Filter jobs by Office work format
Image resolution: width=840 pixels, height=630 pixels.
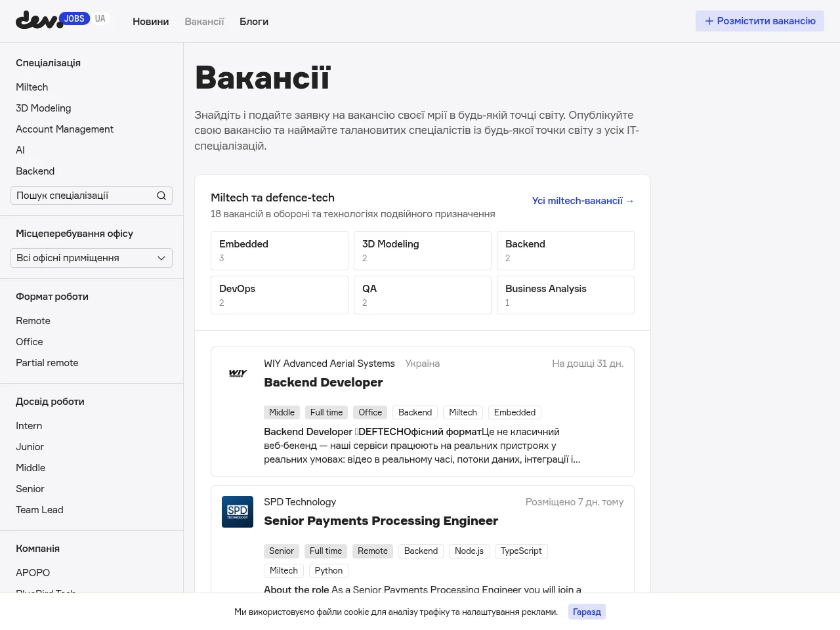30,342
